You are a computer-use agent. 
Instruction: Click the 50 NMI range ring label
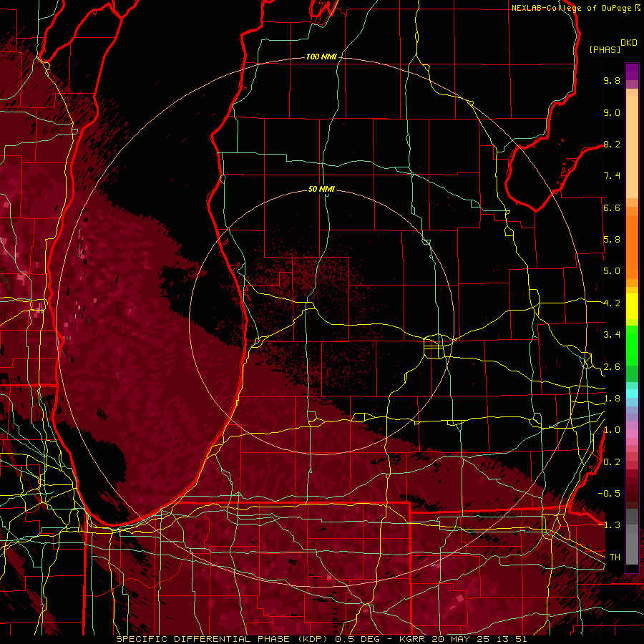point(321,189)
